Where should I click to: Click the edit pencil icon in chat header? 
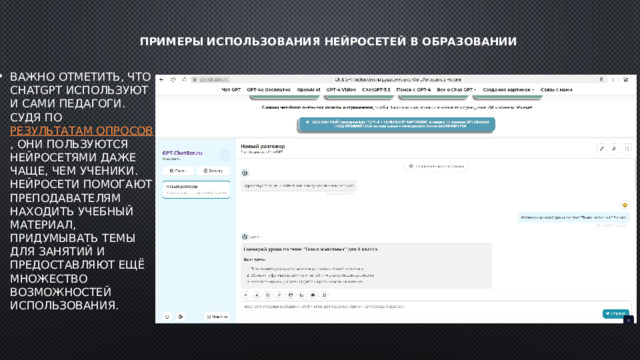tap(601, 149)
